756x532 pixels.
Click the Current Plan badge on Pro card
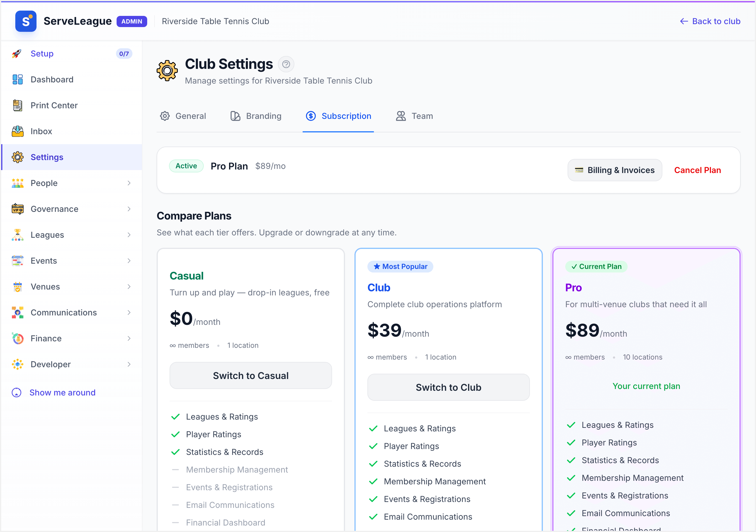[x=596, y=266]
